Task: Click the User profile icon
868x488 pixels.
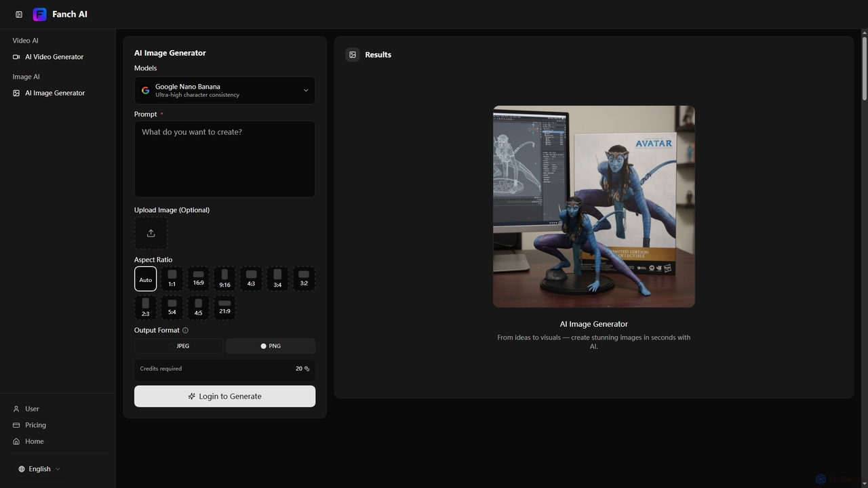Action: pos(16,409)
